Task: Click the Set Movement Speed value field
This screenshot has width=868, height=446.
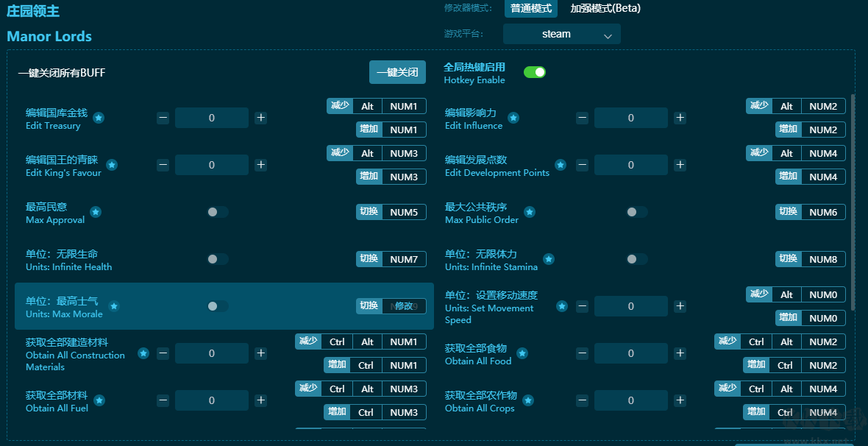Action: point(631,306)
